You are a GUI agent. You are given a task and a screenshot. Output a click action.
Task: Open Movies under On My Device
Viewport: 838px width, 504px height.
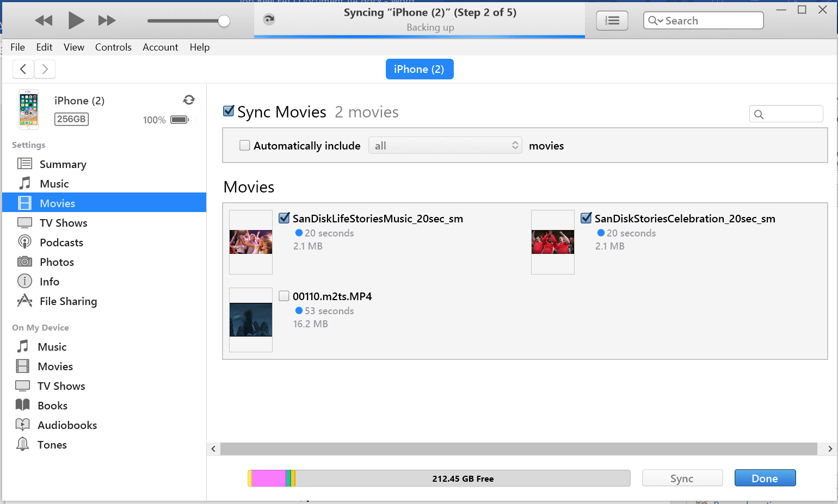click(x=104, y=366)
